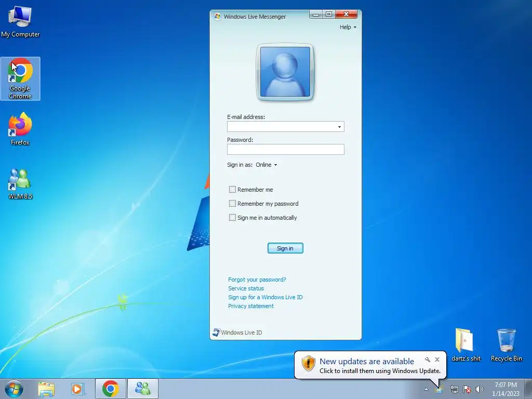The height and width of the screenshot is (399, 532).
Task: Open update notification options wrench icon
Action: (428, 360)
